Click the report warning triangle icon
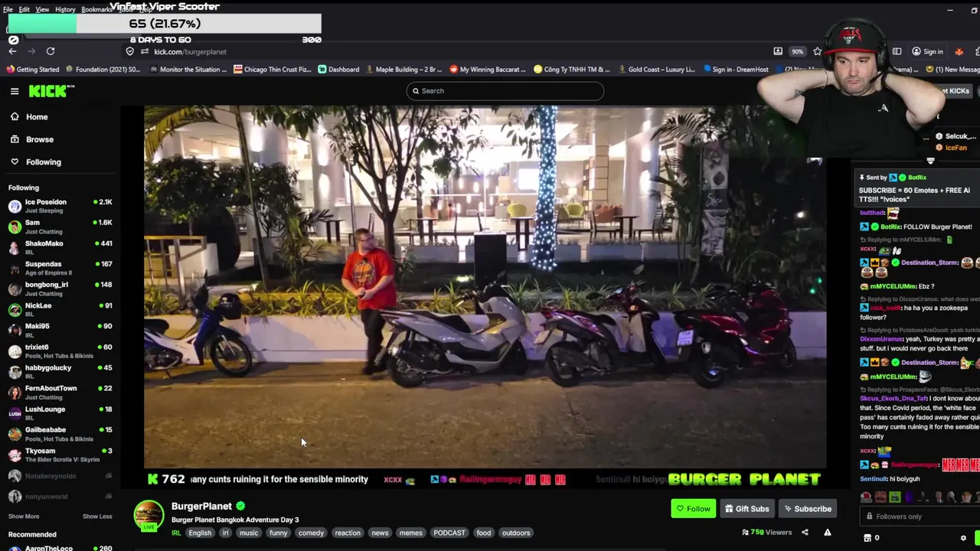 point(828,533)
